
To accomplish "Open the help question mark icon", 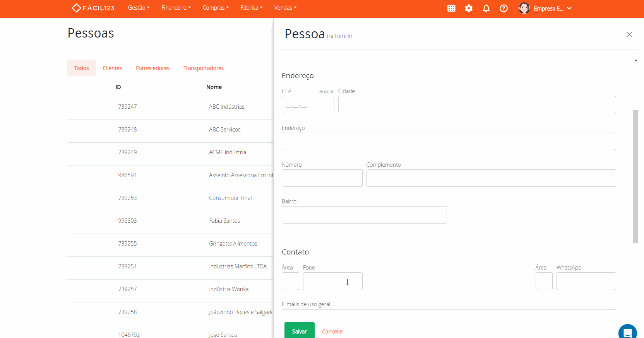I will tap(504, 9).
